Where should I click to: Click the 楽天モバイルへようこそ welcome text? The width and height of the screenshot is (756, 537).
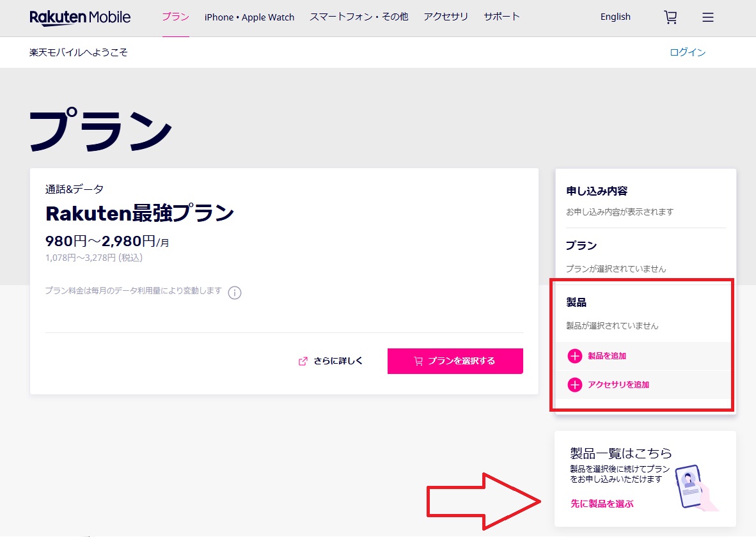tap(79, 52)
